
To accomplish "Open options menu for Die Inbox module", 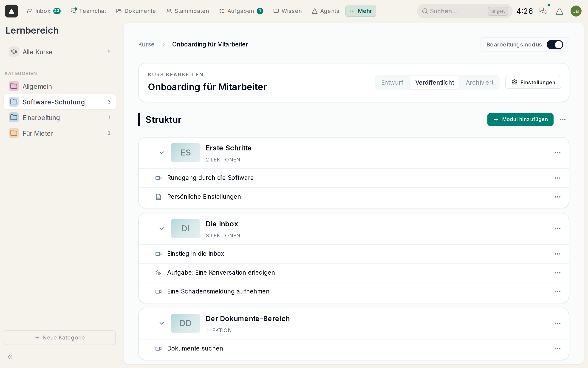I will pyautogui.click(x=558, y=229).
